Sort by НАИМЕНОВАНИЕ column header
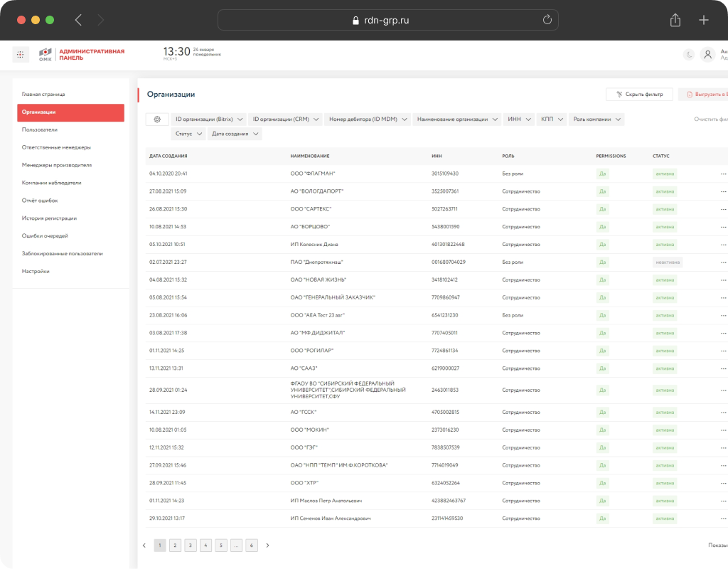The height and width of the screenshot is (569, 728). click(x=310, y=156)
